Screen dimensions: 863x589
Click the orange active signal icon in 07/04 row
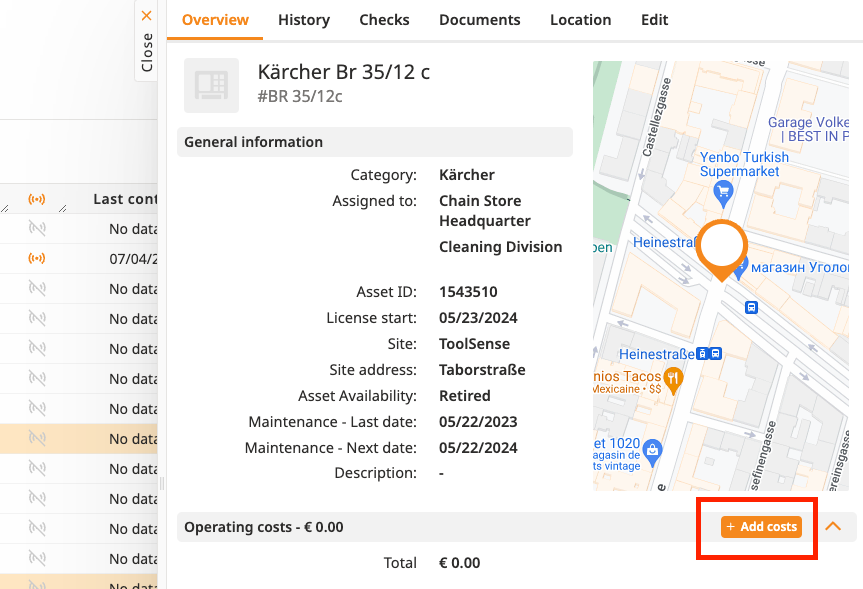(37, 258)
